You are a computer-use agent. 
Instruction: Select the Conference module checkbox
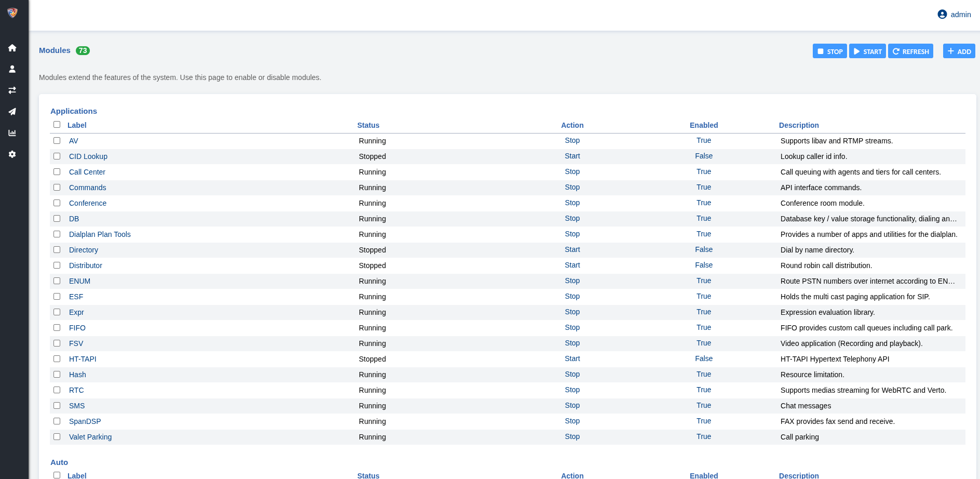tap(57, 203)
